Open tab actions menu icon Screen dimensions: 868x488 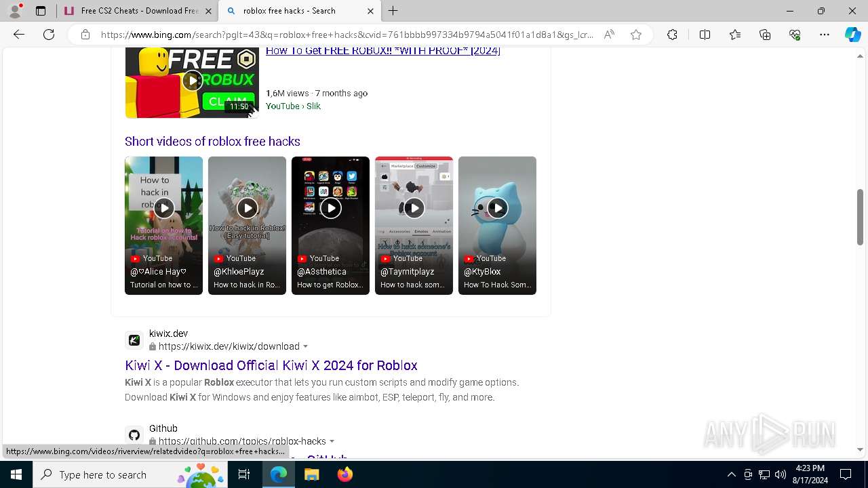coord(41,11)
